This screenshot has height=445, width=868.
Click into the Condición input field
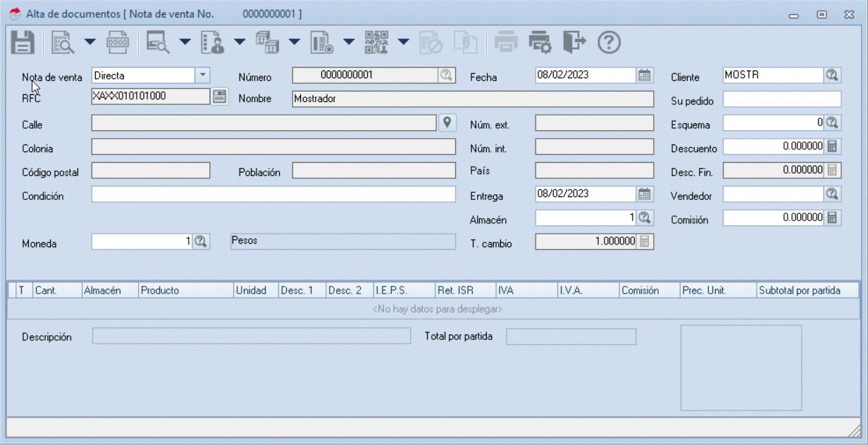tap(273, 194)
